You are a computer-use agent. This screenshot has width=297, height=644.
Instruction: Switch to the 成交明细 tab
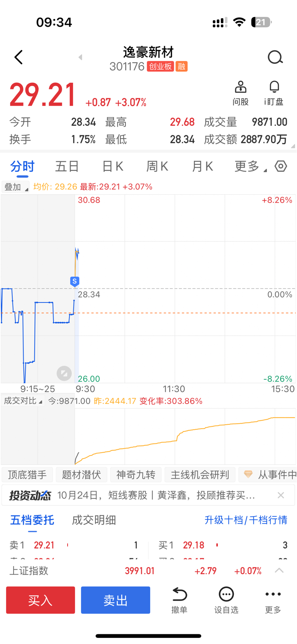point(94,520)
